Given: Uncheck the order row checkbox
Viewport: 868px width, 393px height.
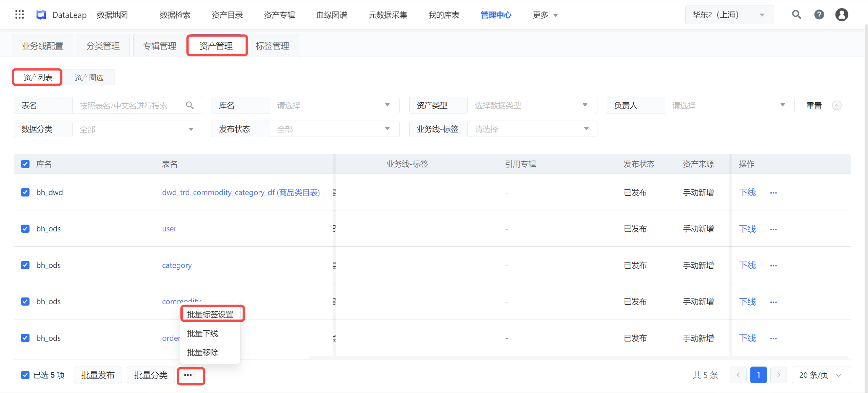Looking at the screenshot, I should click(25, 338).
